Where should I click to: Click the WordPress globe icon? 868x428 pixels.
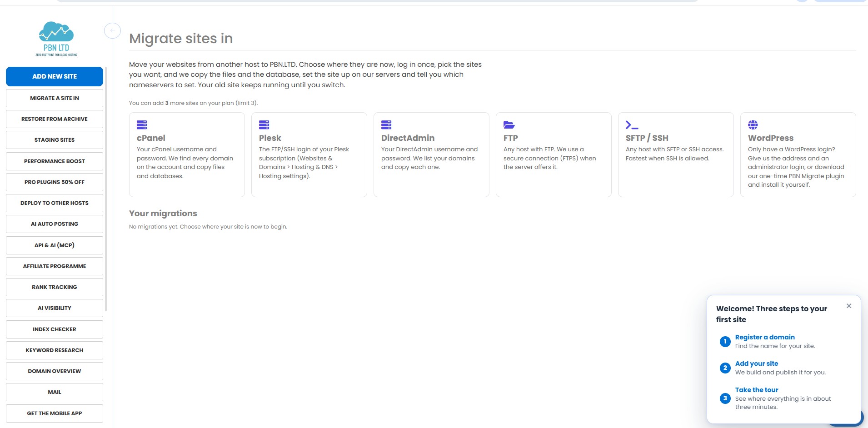pos(753,124)
